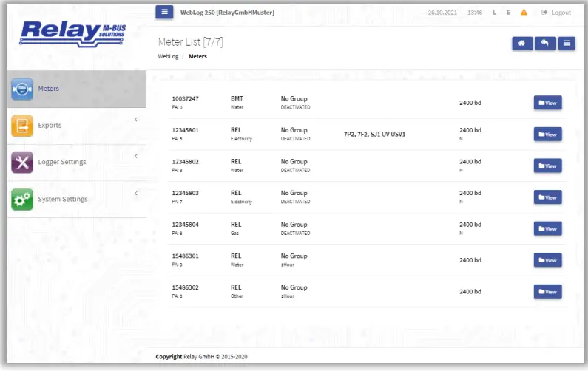
Task: Click the Meters sidebar icon
Action: tap(22, 89)
